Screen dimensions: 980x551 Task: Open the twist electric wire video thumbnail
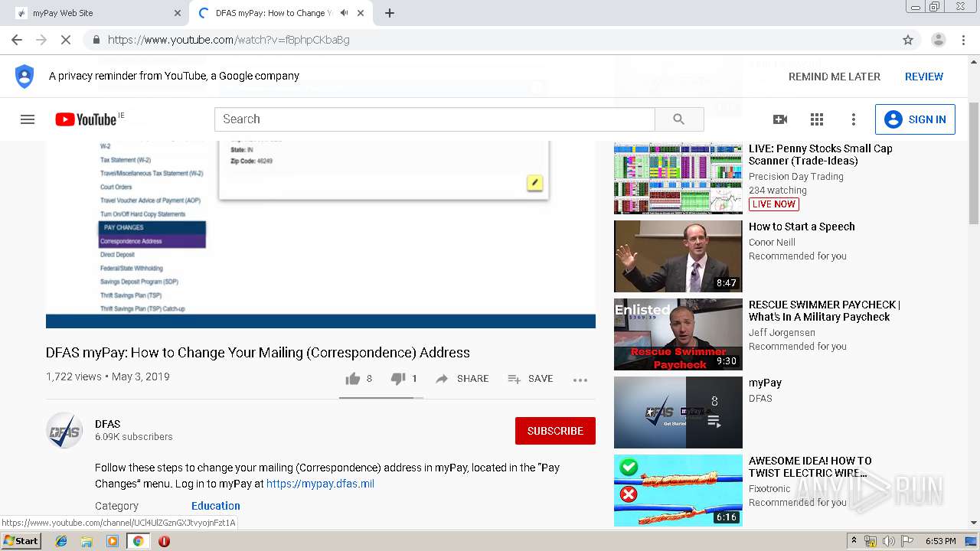point(678,491)
